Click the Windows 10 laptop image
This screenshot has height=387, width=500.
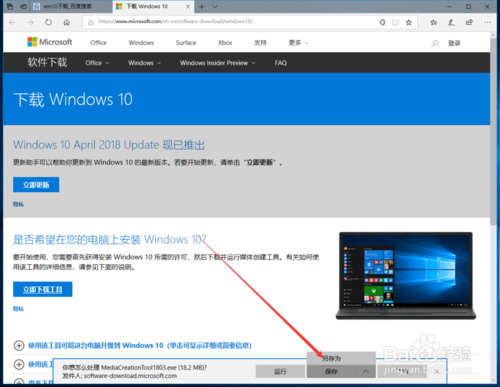tap(406, 276)
